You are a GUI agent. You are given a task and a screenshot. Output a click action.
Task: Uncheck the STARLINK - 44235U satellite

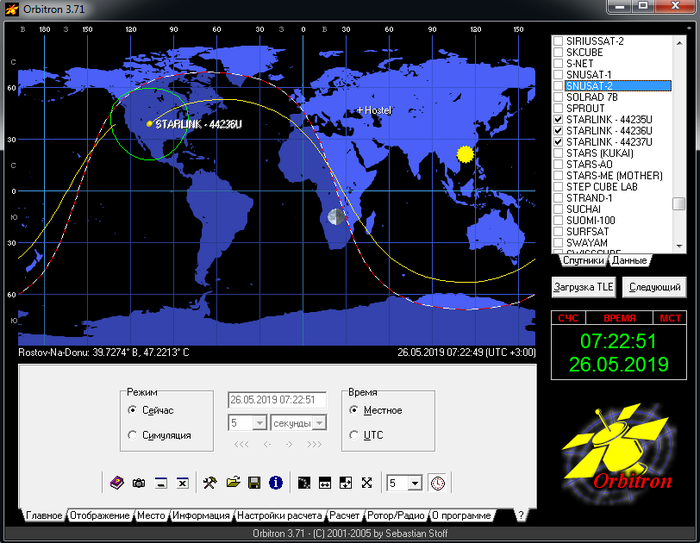(558, 119)
